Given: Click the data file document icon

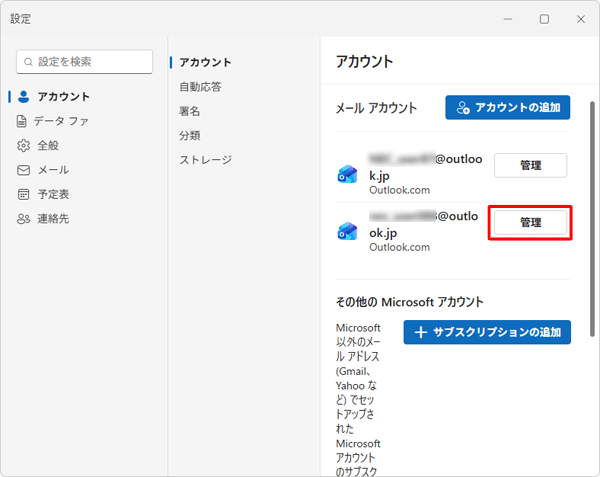Looking at the screenshot, I should 22,121.
